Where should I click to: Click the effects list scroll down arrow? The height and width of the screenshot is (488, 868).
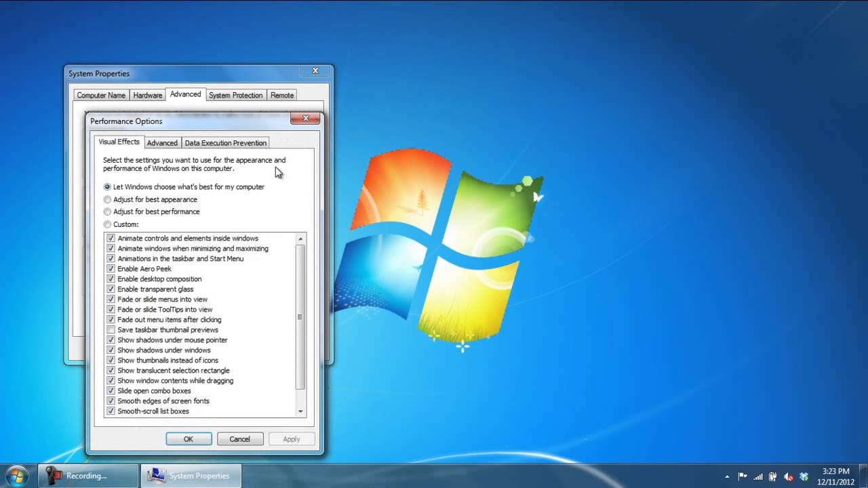[x=300, y=411]
